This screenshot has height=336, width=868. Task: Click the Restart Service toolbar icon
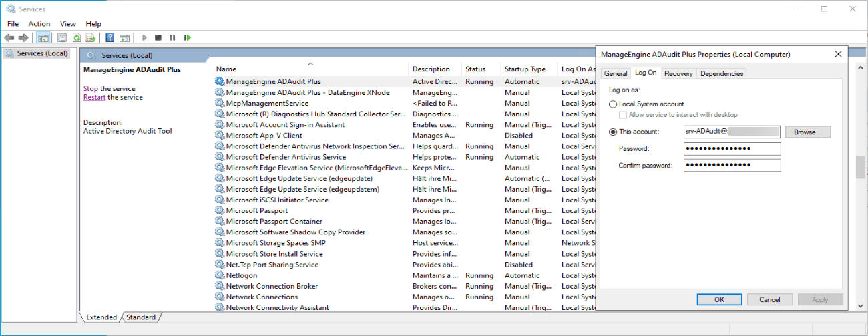coord(188,38)
